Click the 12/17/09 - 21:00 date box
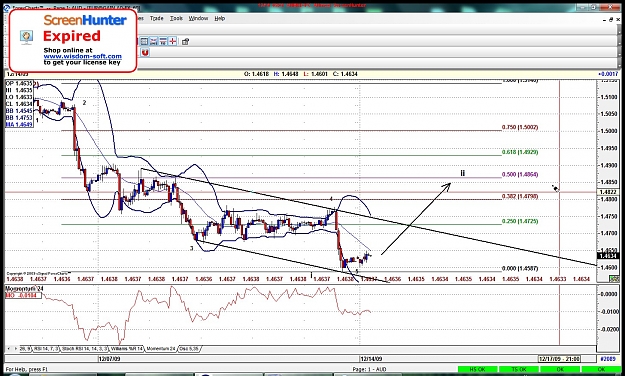625x376 pixels. [x=559, y=359]
